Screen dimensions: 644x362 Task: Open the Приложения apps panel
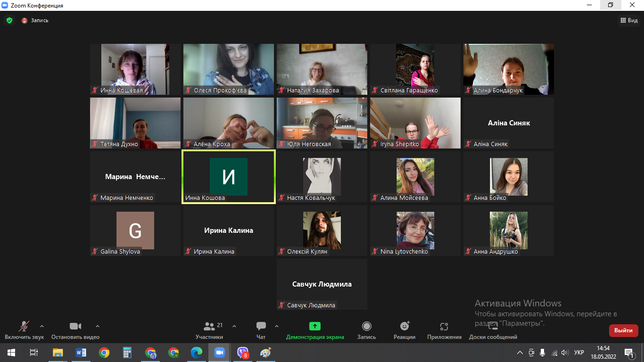pos(444,330)
